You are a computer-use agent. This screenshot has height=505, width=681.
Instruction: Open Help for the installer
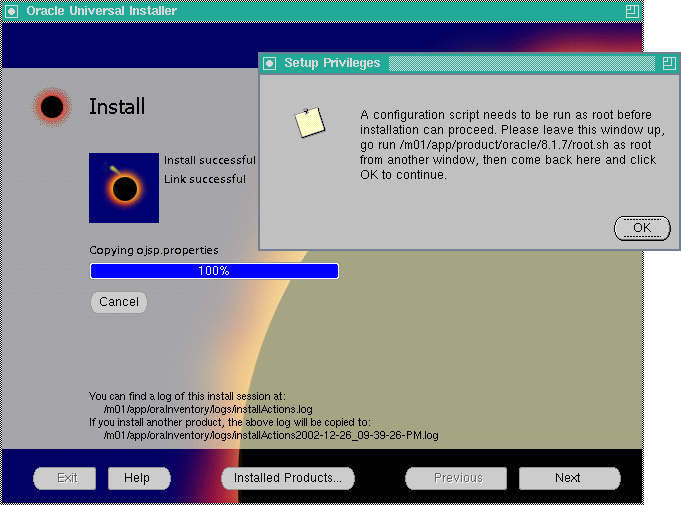pyautogui.click(x=137, y=478)
